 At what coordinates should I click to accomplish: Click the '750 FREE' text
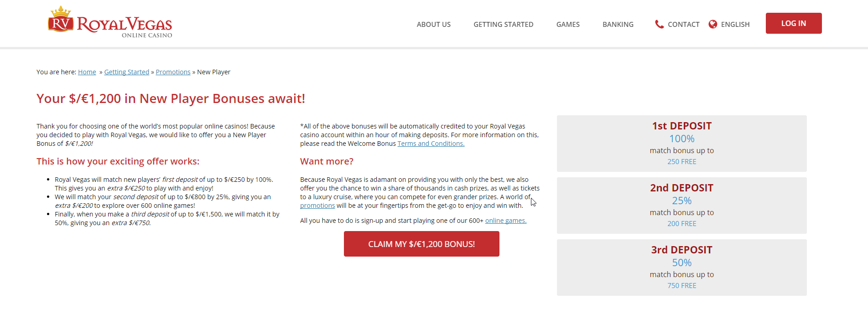[682, 286]
